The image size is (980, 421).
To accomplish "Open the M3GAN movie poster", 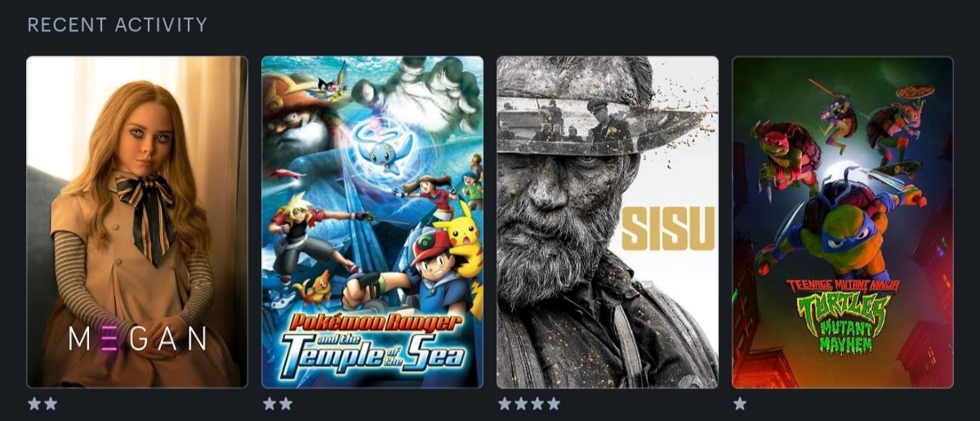I will (137, 222).
